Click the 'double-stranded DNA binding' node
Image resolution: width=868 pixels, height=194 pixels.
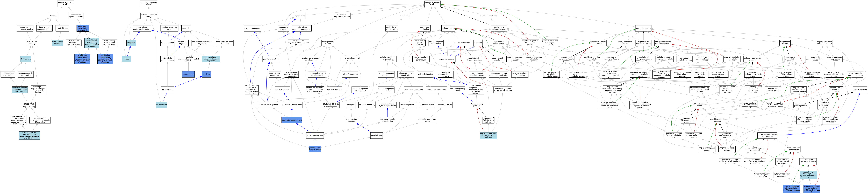(x=8, y=74)
